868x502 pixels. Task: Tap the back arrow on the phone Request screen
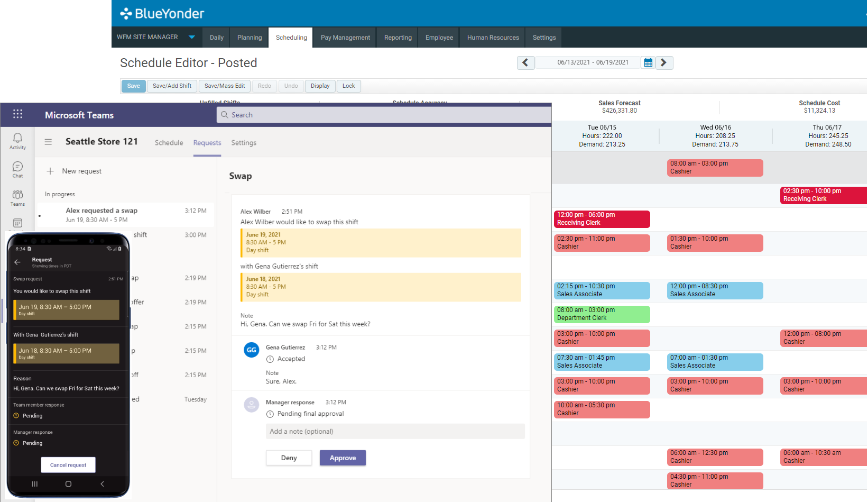17,262
